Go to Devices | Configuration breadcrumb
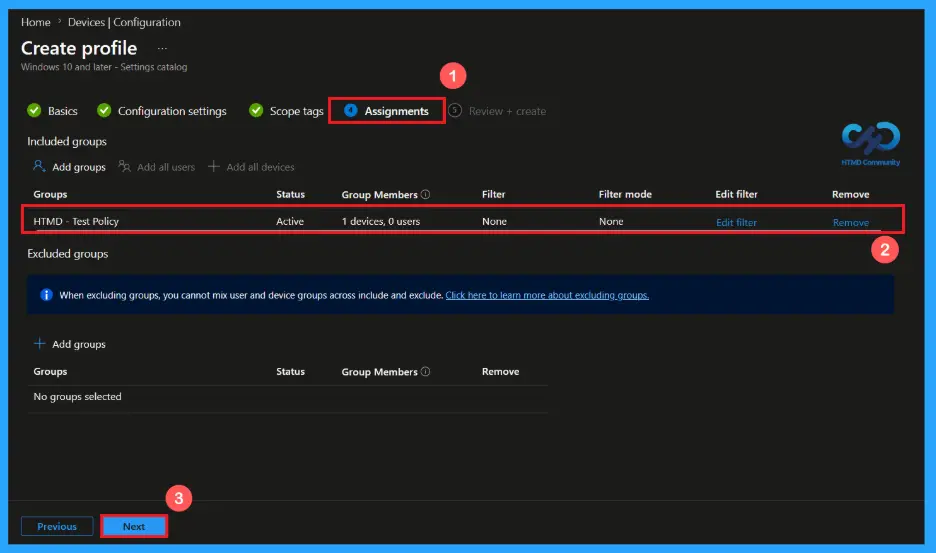 [x=124, y=22]
